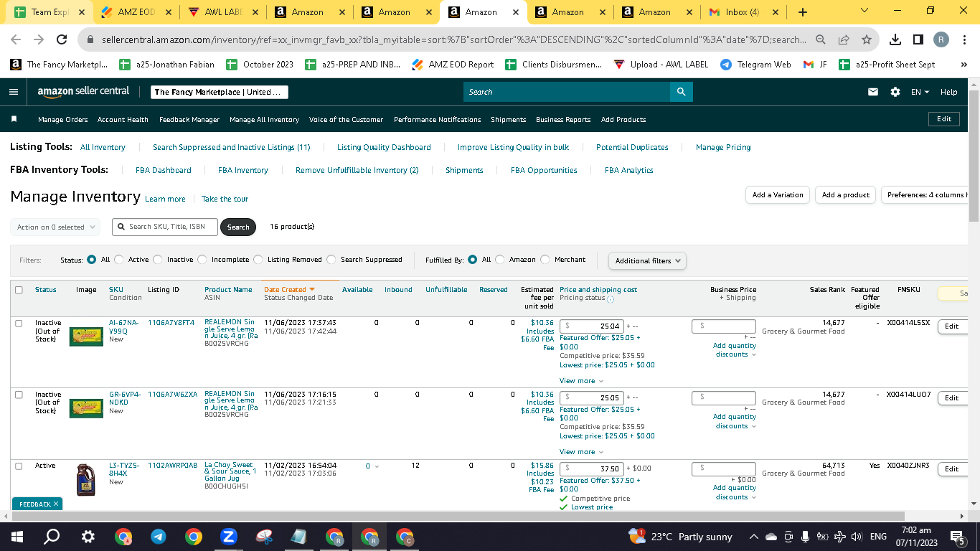Screen dimensions: 980x551
Task: Open a new browser tab with plus
Action: pyautogui.click(x=803, y=12)
